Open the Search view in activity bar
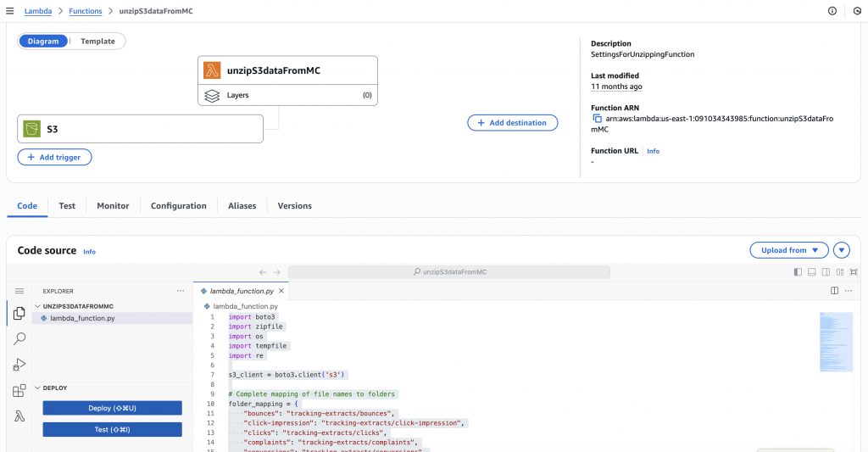Image resolution: width=868 pixels, height=452 pixels. pyautogui.click(x=19, y=338)
